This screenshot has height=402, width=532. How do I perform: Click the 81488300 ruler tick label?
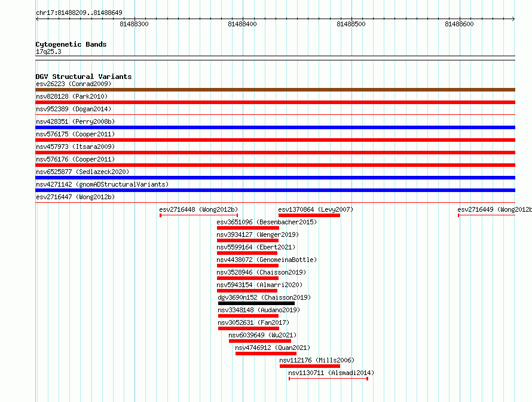point(134,24)
